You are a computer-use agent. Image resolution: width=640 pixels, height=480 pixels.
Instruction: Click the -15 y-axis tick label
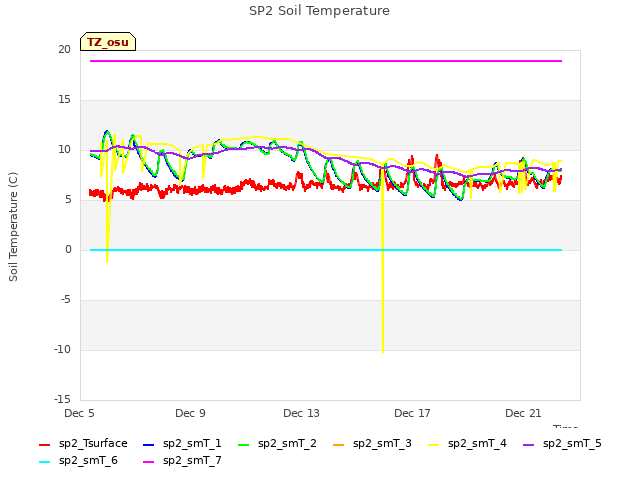tap(62, 399)
